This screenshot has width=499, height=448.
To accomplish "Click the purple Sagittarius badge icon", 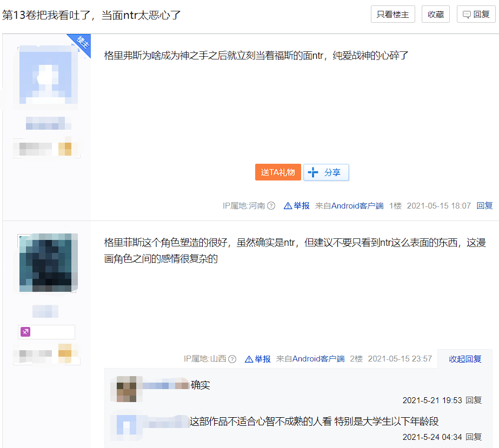I will point(25,332).
